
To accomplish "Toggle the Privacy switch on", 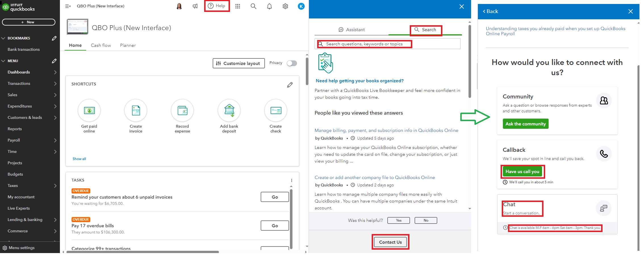I will point(292,63).
